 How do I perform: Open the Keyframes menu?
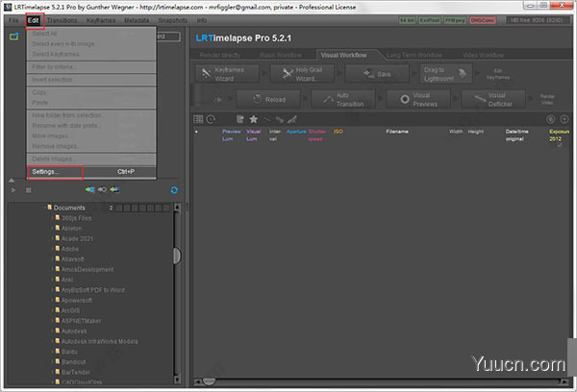point(101,20)
